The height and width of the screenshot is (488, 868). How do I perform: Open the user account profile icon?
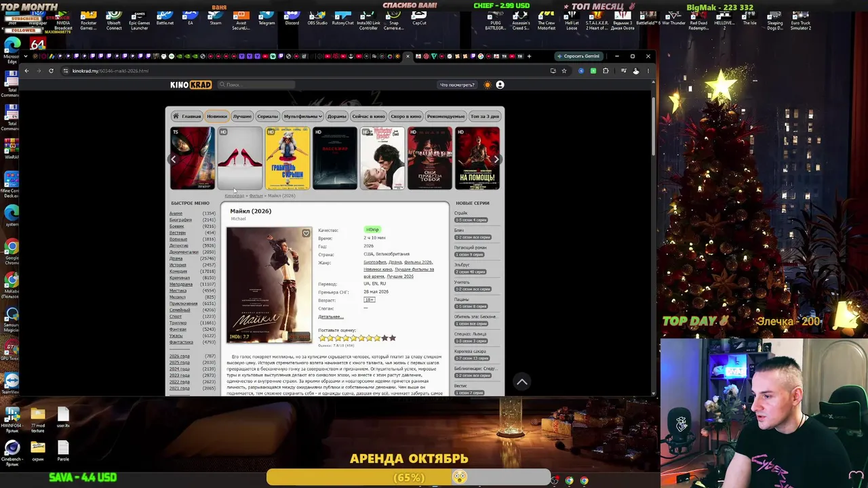500,85
